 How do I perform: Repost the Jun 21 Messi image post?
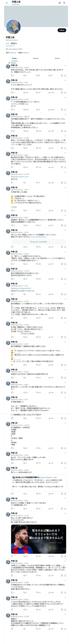coord(24,556)
